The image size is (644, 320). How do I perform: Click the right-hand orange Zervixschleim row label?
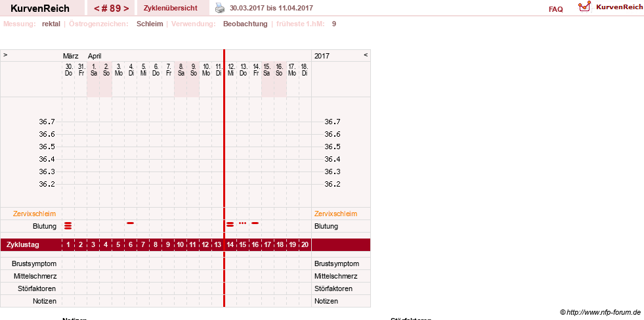335,214
